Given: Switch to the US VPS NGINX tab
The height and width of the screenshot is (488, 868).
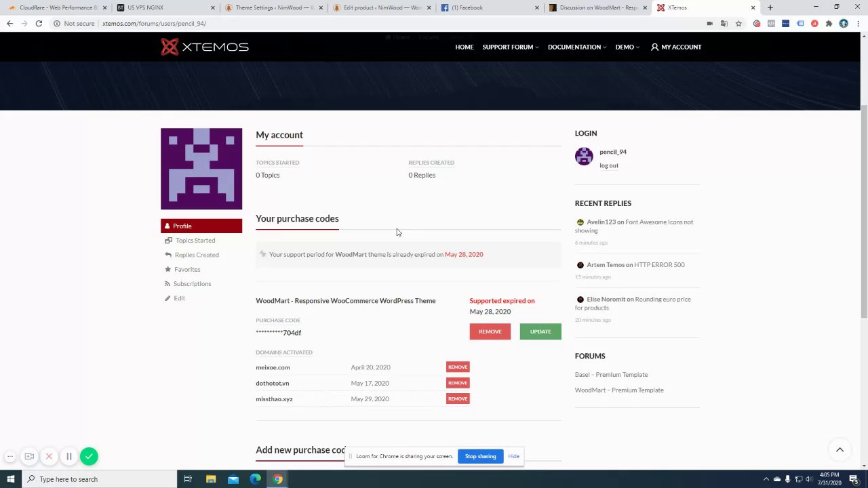Looking at the screenshot, I should coord(164,7).
